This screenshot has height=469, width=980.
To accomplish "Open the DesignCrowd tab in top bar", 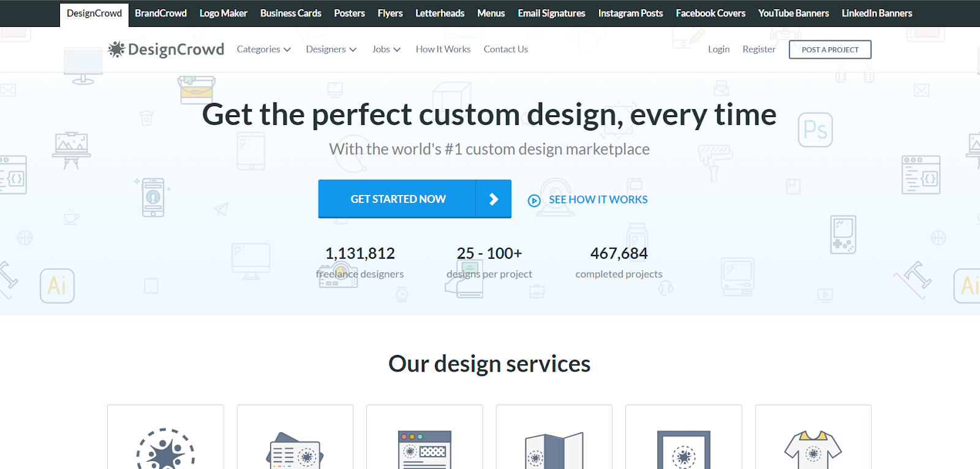I will (x=94, y=13).
